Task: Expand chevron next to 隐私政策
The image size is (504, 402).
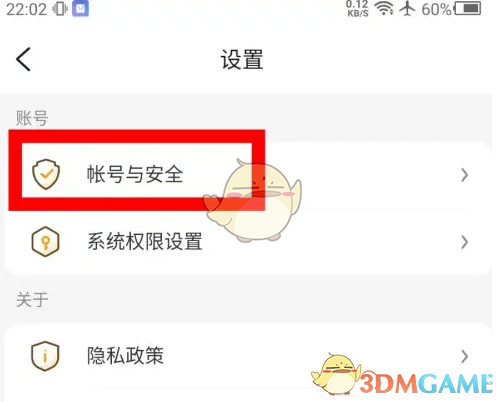Action: pos(464,356)
